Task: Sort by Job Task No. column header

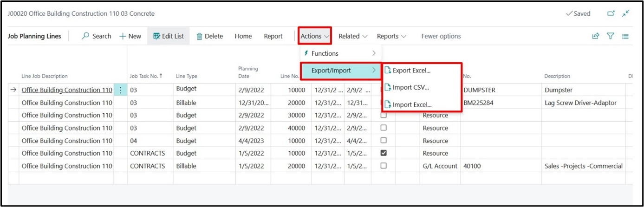Action: click(x=146, y=76)
